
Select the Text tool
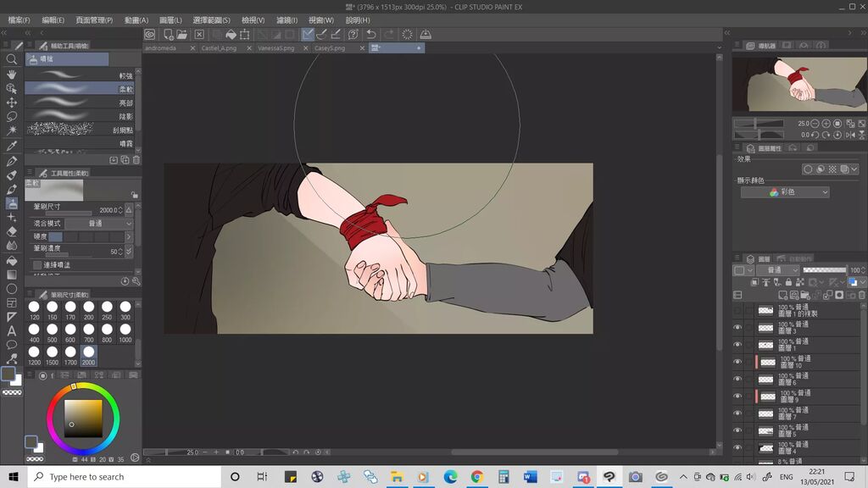click(11, 331)
